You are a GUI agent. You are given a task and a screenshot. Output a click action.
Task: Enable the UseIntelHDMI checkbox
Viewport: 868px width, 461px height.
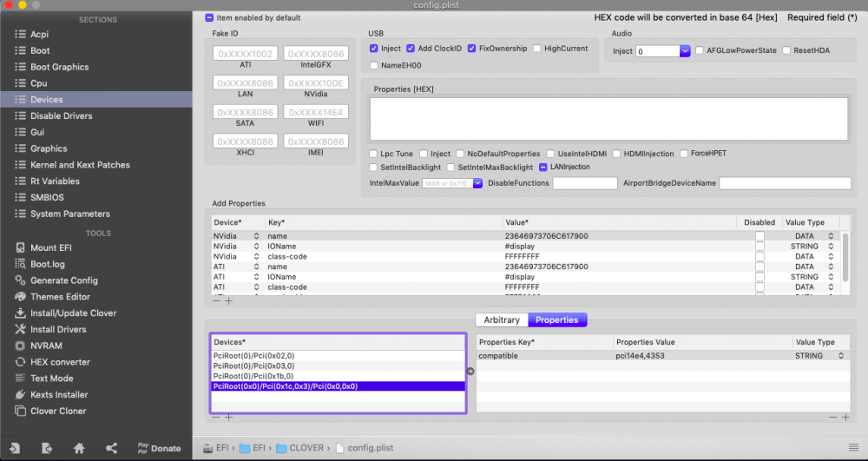(550, 154)
